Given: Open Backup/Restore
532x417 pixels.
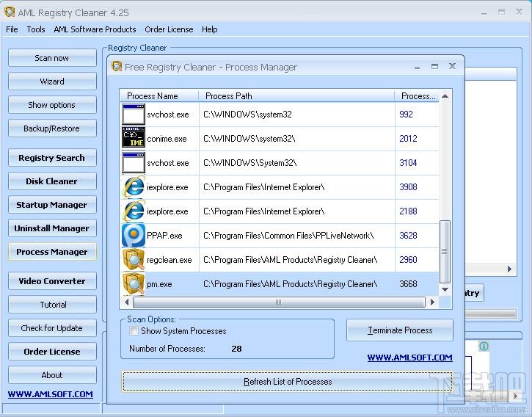Looking at the screenshot, I should click(52, 128).
